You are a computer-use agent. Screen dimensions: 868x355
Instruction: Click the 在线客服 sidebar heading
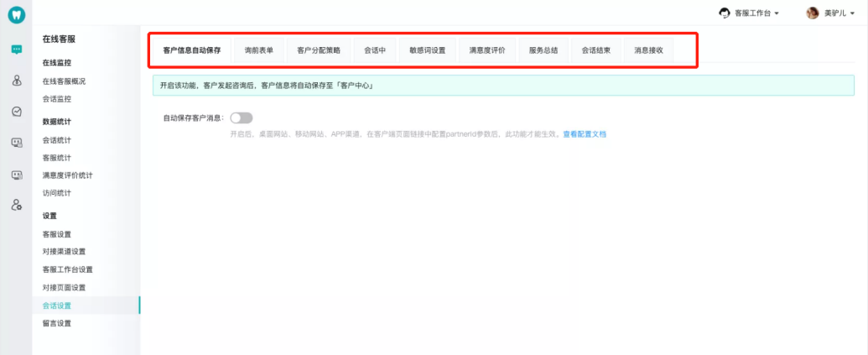tap(59, 39)
